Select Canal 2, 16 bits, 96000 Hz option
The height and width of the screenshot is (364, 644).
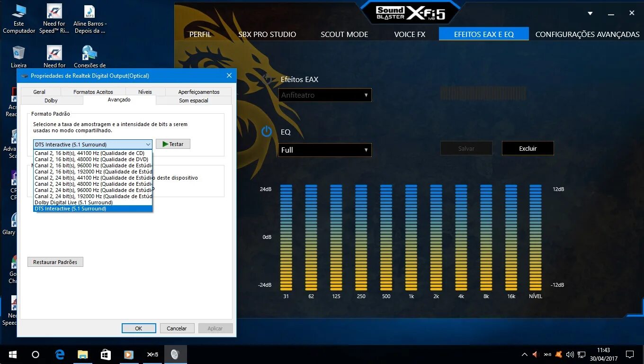point(93,165)
